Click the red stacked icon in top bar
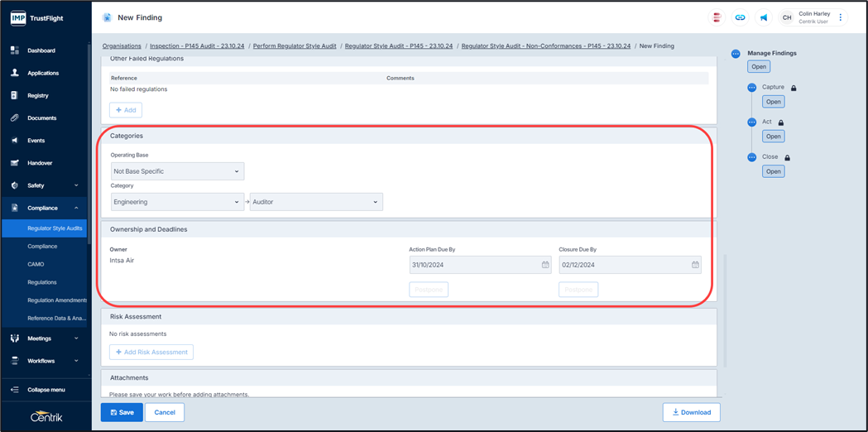This screenshot has width=868, height=432. [x=717, y=17]
